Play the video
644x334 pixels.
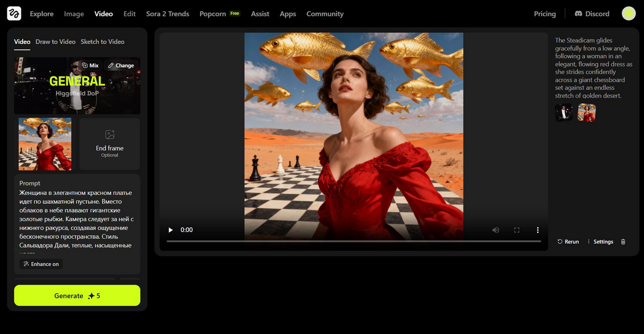171,230
